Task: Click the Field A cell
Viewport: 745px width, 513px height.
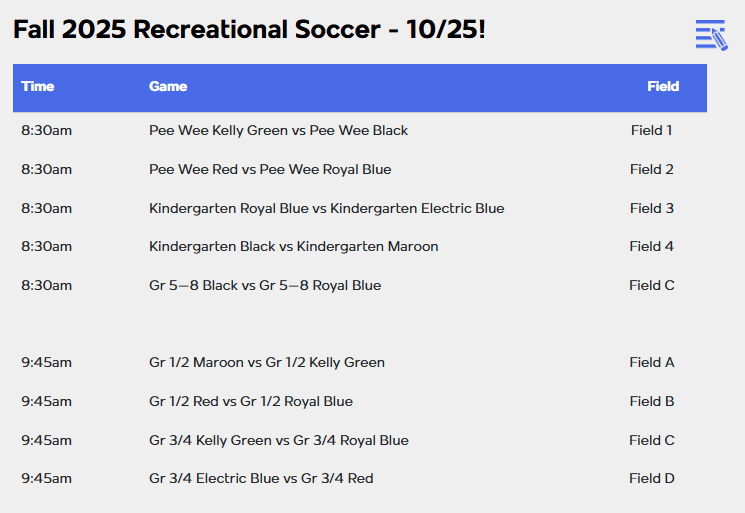Action: (652, 363)
